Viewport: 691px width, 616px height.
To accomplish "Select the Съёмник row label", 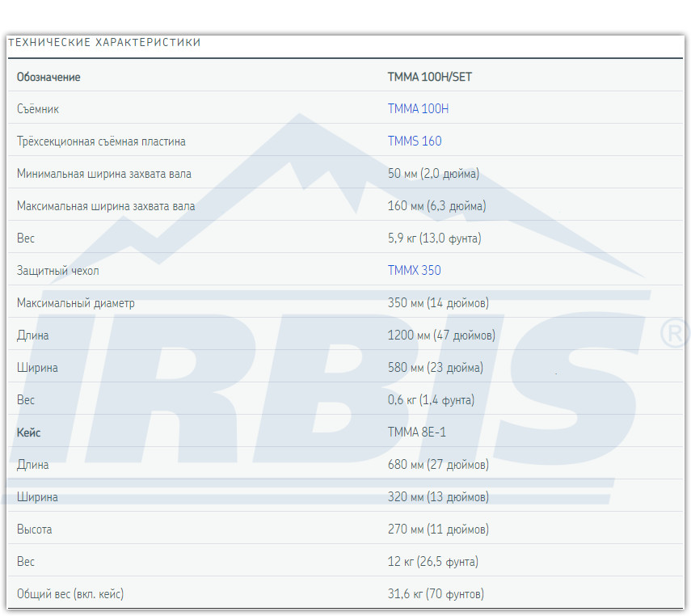I will pyautogui.click(x=38, y=109).
